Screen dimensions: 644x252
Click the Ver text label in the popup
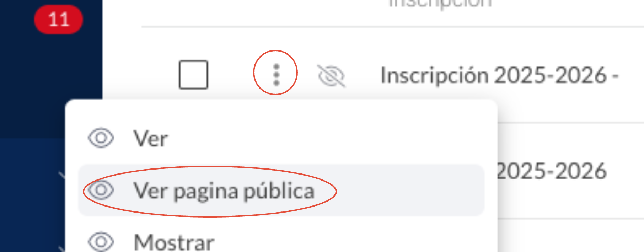coord(151,139)
